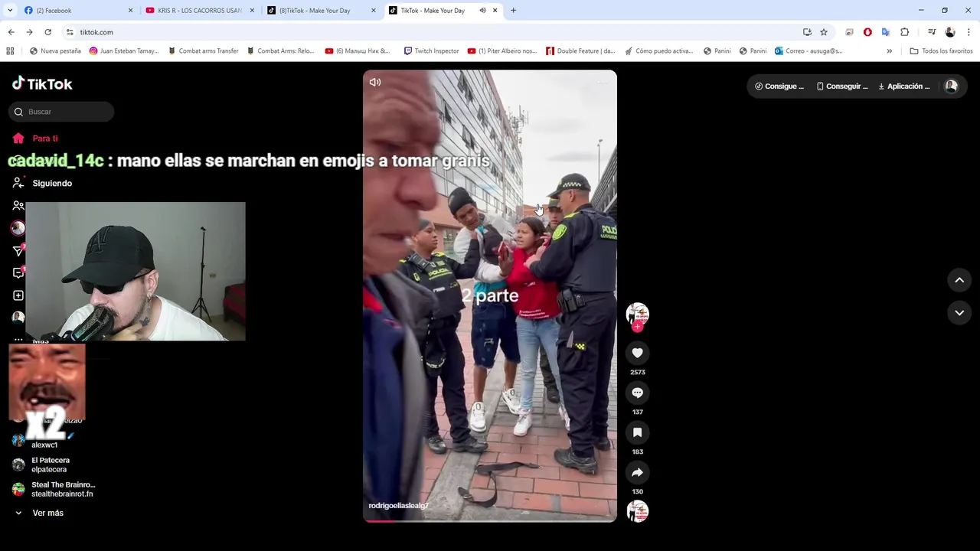Image resolution: width=980 pixels, height=551 pixels.
Task: Go to previous video with up arrow
Action: tap(959, 280)
